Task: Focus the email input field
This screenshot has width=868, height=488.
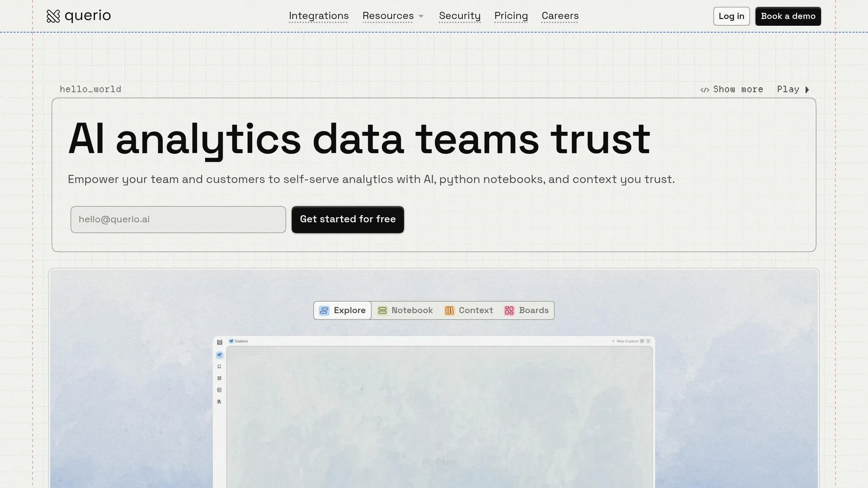Action: (178, 219)
